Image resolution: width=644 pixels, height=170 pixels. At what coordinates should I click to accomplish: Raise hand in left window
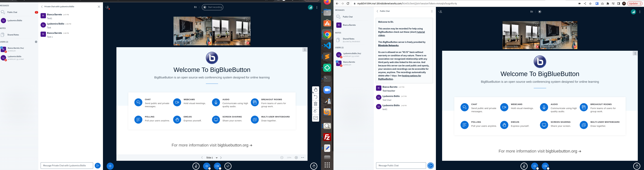pyautogui.click(x=314, y=166)
